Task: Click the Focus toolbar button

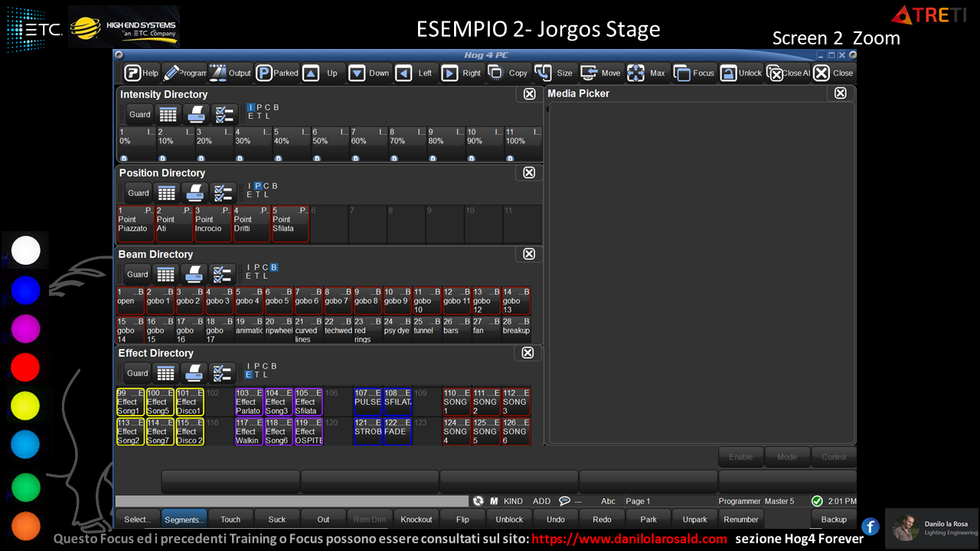Action: point(694,73)
